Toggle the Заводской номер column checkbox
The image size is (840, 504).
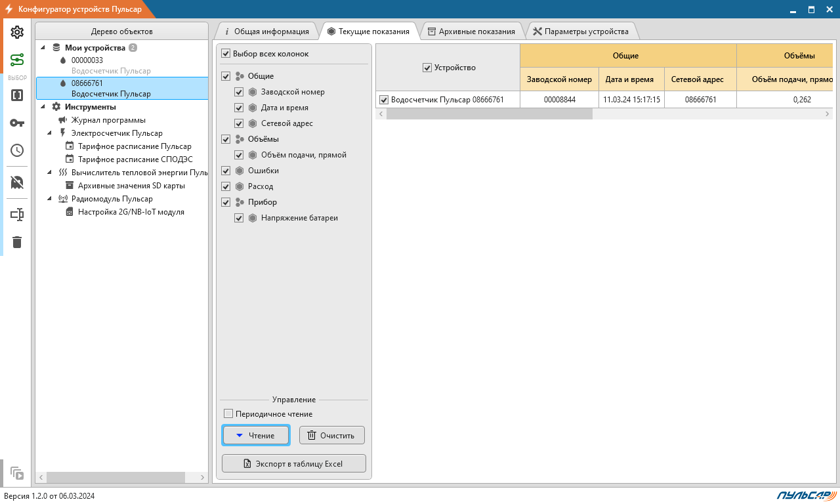[x=240, y=92]
